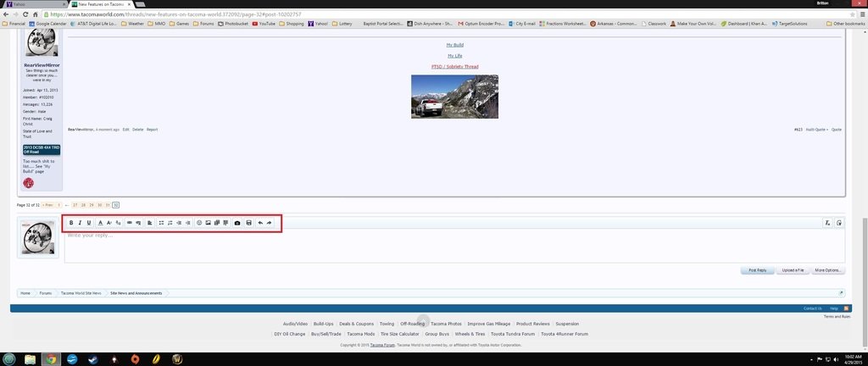
Task: Open the YouTube bookmark
Action: pyautogui.click(x=264, y=24)
